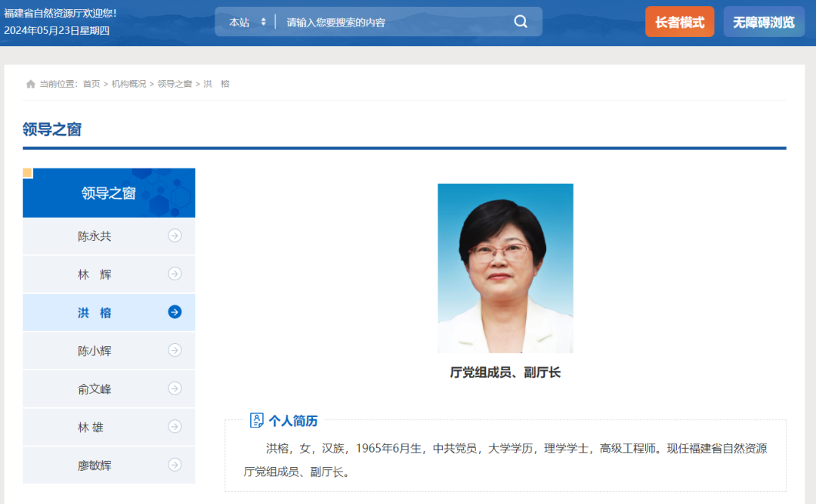Open 机构概况 breadcrumb link

128,84
